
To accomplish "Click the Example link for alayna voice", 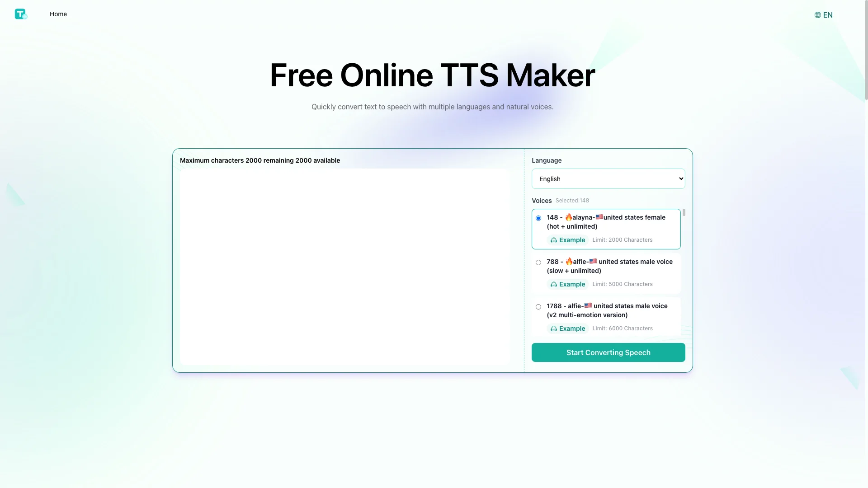I will click(x=567, y=239).
